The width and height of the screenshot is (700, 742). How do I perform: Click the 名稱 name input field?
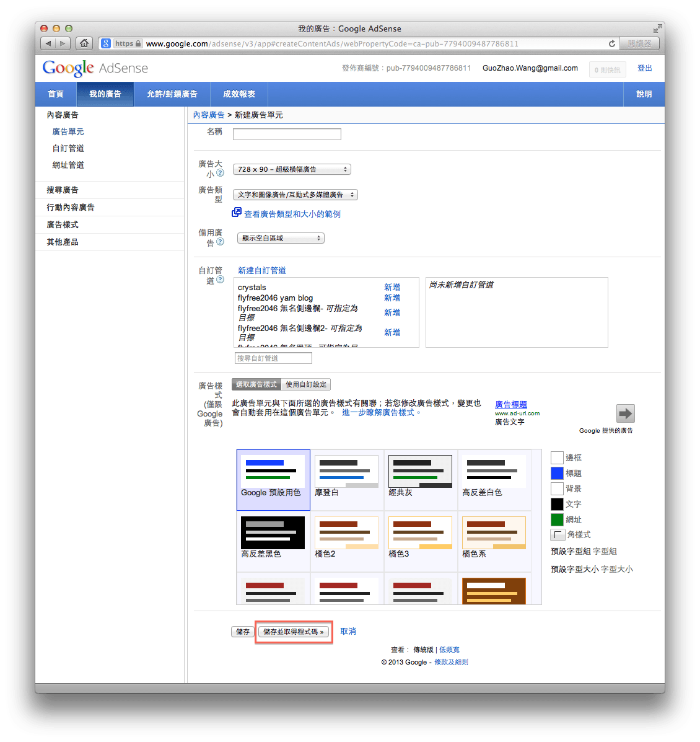[x=286, y=134]
